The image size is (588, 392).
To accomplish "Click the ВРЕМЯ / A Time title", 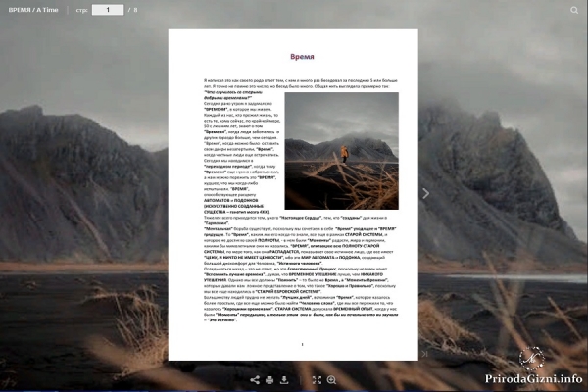I will tap(33, 10).
